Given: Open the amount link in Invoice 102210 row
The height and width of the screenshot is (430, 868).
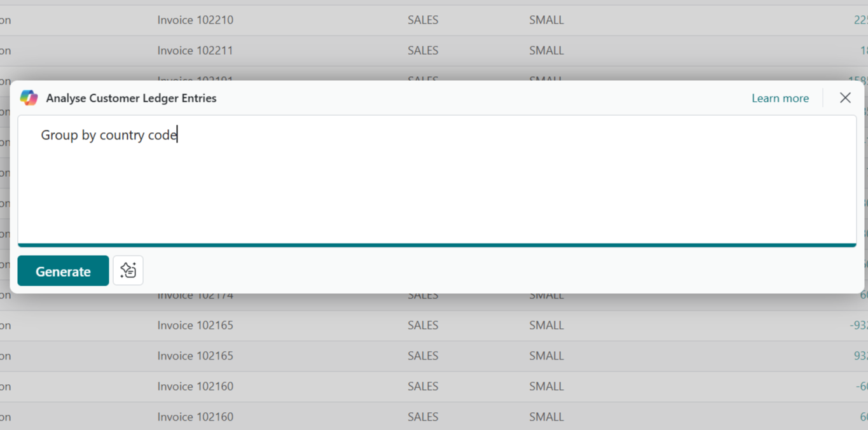Looking at the screenshot, I should (860, 20).
